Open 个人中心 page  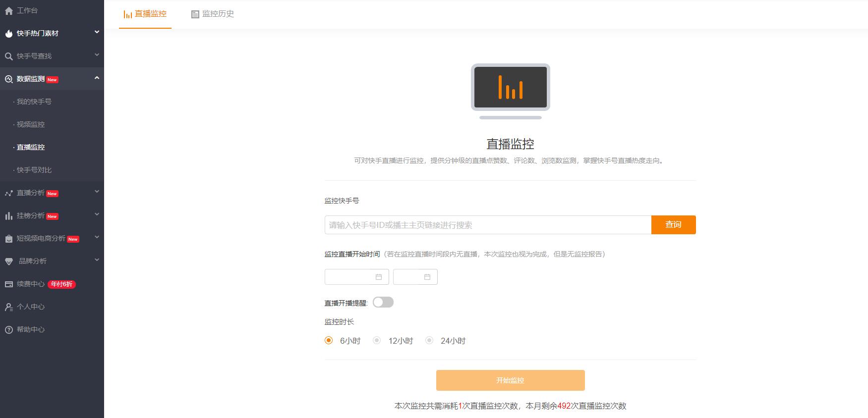31,307
